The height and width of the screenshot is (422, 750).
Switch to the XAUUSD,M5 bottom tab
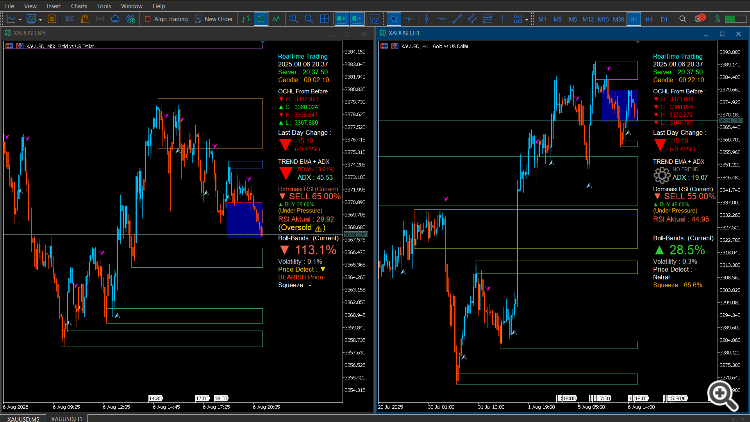tap(23, 419)
